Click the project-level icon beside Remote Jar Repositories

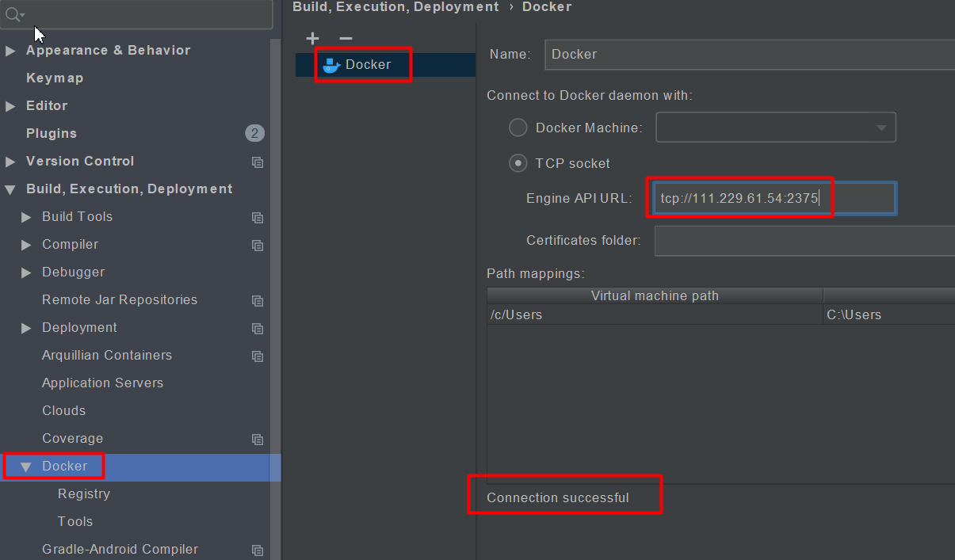(257, 300)
